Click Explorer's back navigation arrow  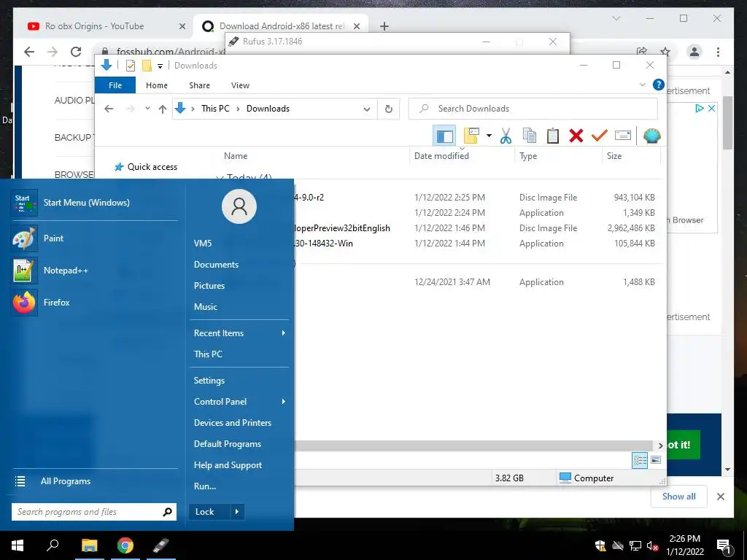point(109,109)
